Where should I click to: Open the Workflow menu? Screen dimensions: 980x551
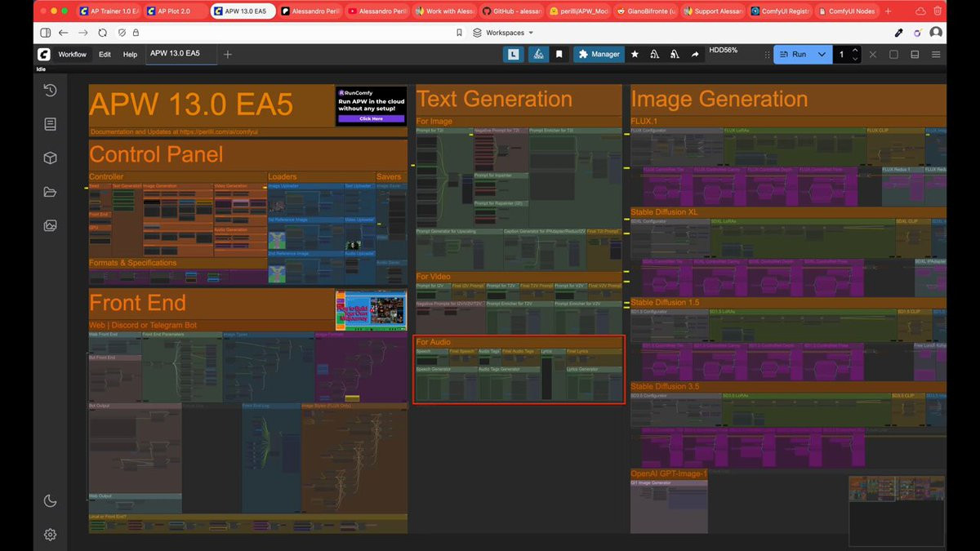pyautogui.click(x=72, y=55)
